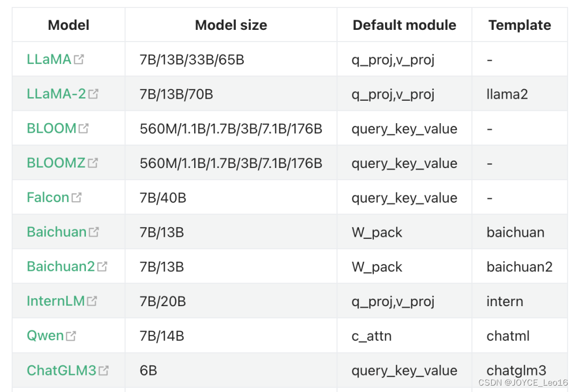576x392 pixels.
Task: Open the LLaMA-2 model link
Action: (56, 94)
